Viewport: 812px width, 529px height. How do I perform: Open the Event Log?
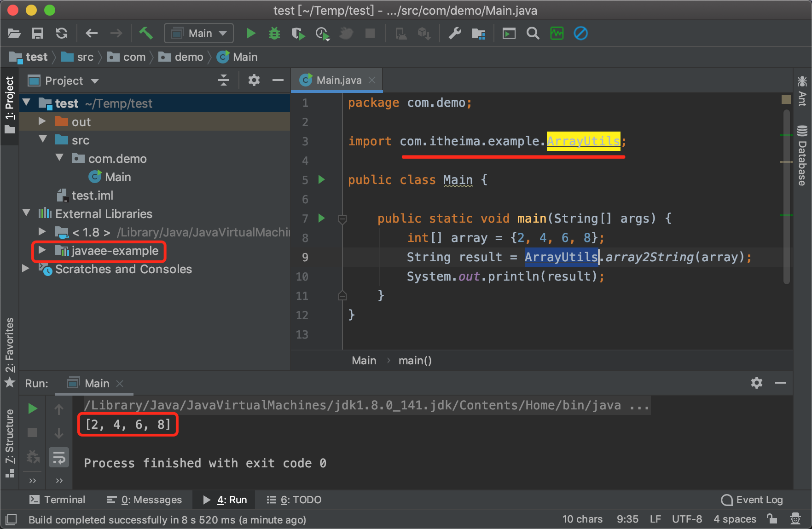pyautogui.click(x=752, y=500)
